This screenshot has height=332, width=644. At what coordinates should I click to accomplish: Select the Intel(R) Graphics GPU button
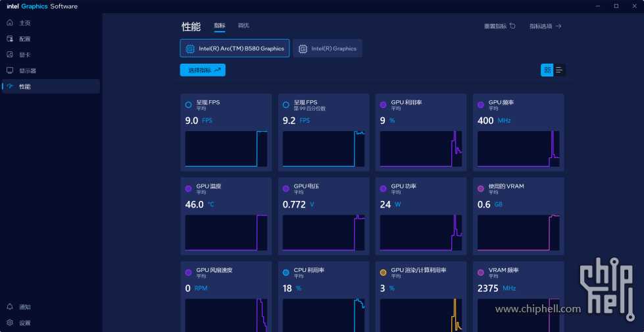coord(328,48)
